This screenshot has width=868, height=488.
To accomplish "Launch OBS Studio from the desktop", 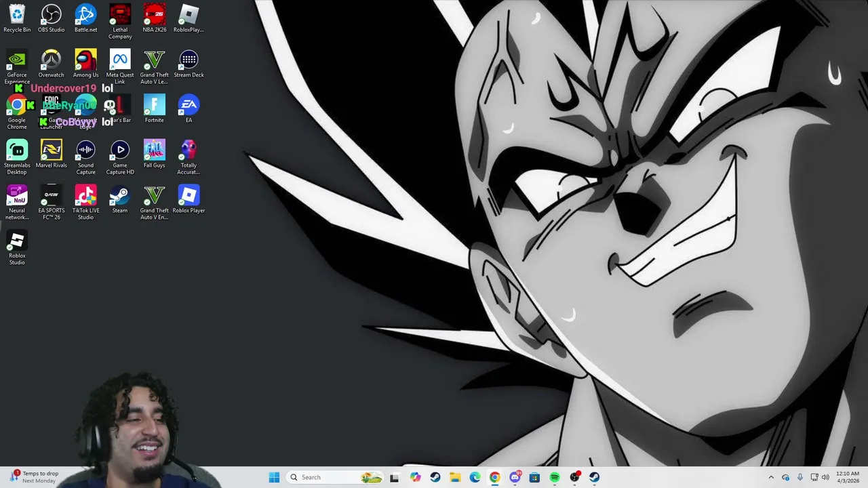I will click(x=51, y=19).
